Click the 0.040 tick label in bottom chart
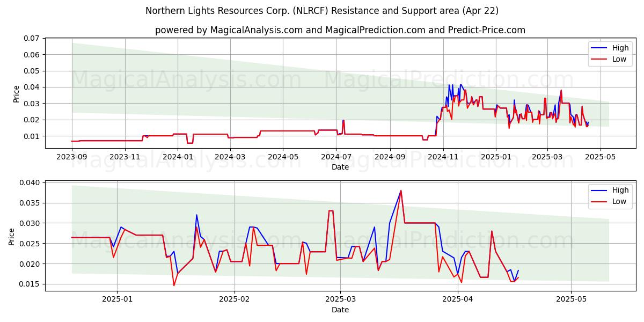Image resolution: width=644 pixels, height=322 pixels. tap(30, 182)
